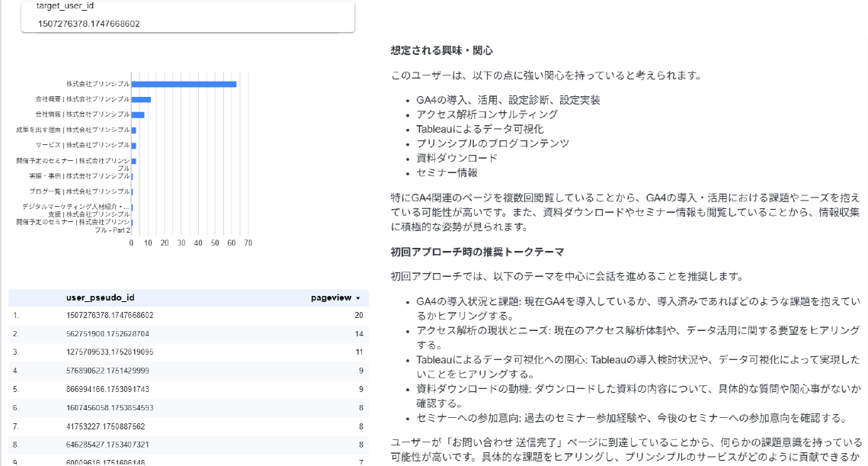
Task: Sort table by user_pseudo_id column header
Action: (101, 297)
